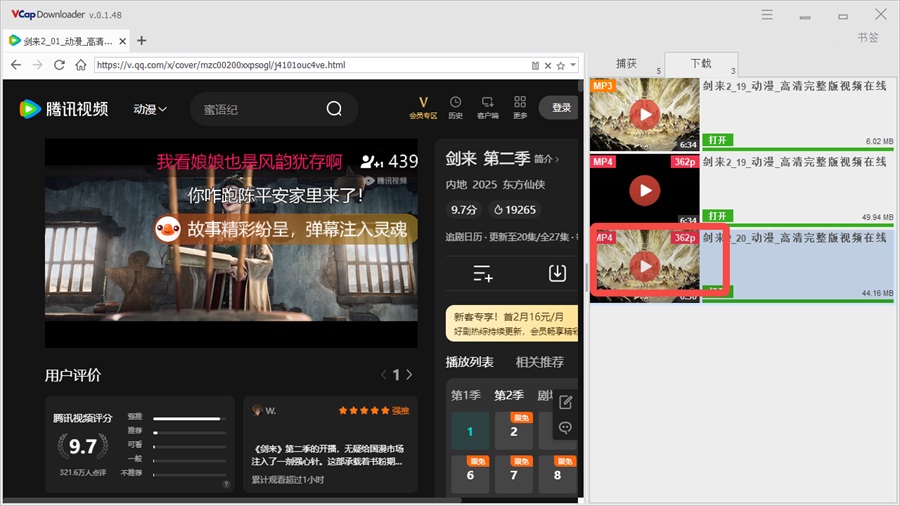Click the 腾讯视频 logo
This screenshot has width=900, height=506.
(x=64, y=108)
